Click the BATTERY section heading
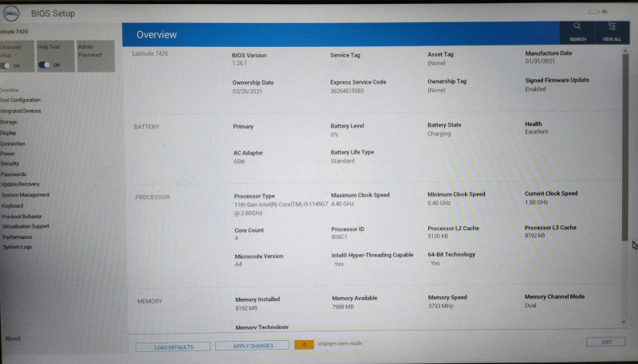638x364 pixels. click(147, 127)
